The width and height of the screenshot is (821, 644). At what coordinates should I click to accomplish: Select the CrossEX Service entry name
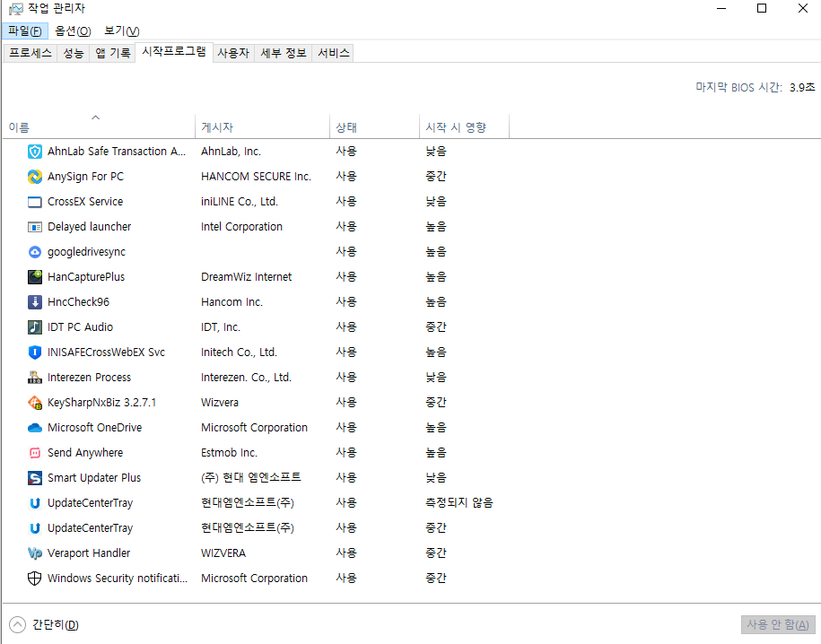coord(85,202)
